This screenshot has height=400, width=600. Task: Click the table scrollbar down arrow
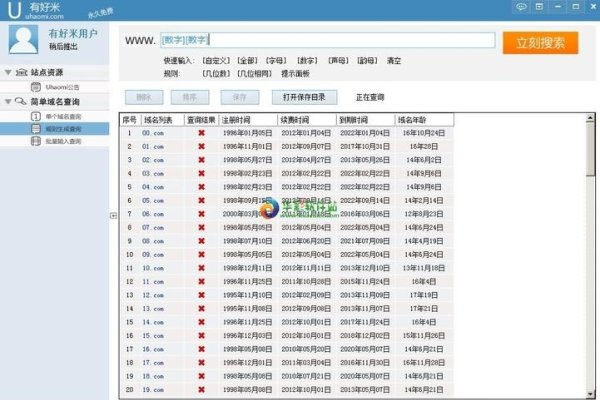point(590,394)
